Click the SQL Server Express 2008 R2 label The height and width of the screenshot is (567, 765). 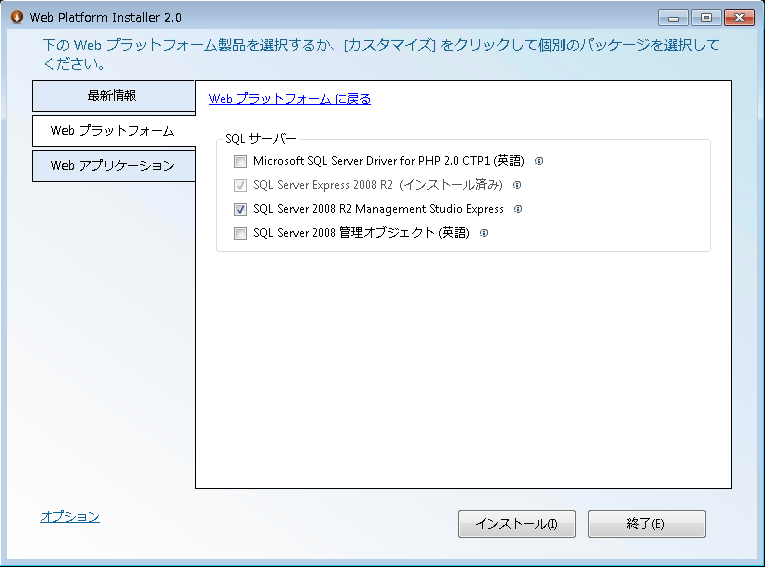[x=378, y=185]
